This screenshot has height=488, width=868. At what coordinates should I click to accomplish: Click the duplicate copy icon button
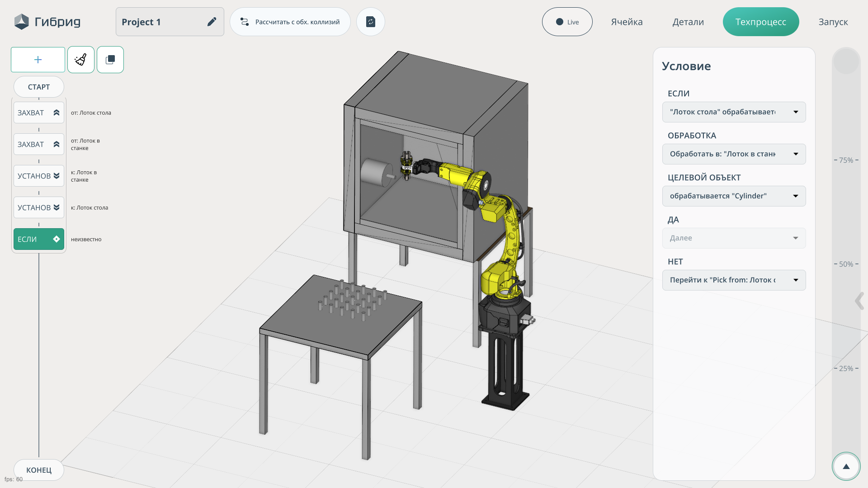[110, 60]
